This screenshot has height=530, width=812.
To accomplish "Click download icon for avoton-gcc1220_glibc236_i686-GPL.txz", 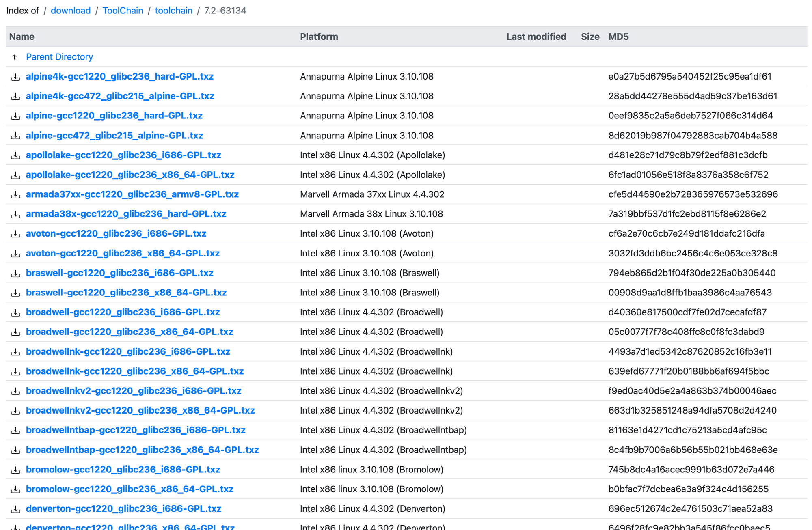I will (15, 234).
